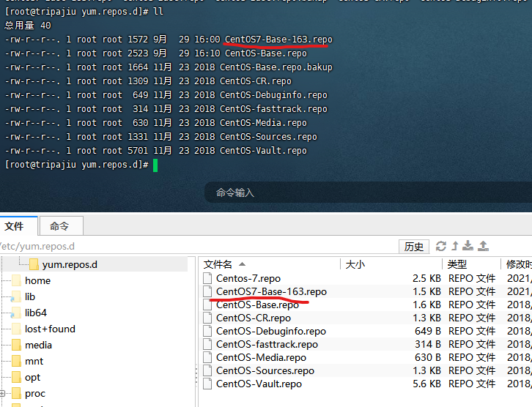The height and width of the screenshot is (407, 532).
Task: Click the file icon beside CentOS-Vault.repo
Action: (x=207, y=384)
